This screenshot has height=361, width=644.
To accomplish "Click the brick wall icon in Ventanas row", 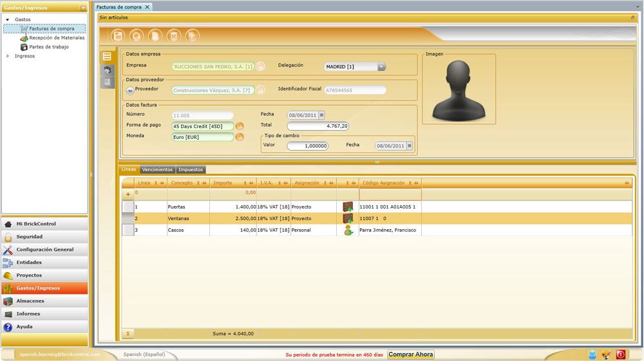I will pos(348,218).
